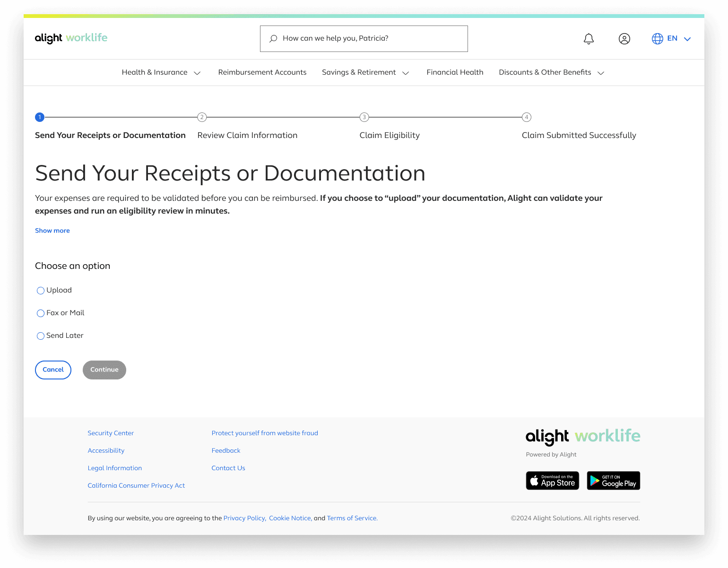Expand the EN language dropdown chevron
728x568 pixels.
[687, 39]
